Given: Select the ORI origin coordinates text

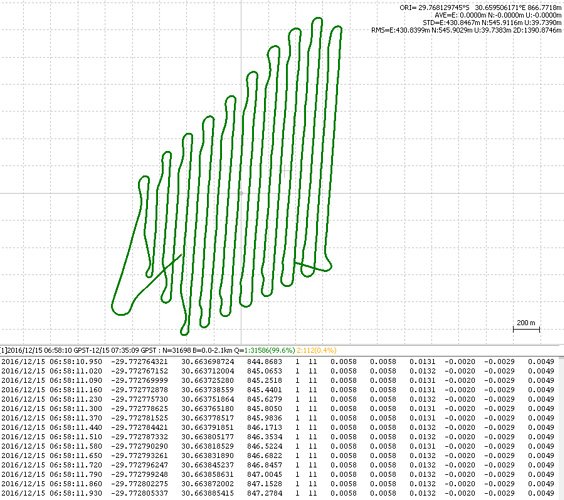Looking at the screenshot, I should tap(480, 7).
